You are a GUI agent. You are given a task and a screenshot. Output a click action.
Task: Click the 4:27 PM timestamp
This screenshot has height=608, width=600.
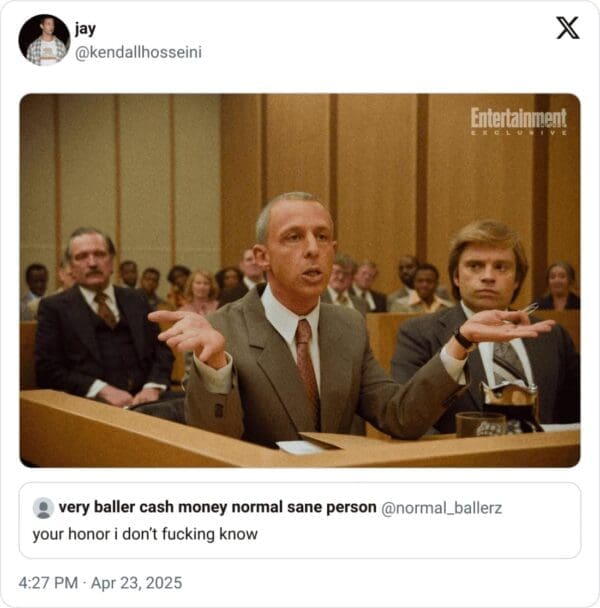pos(48,583)
